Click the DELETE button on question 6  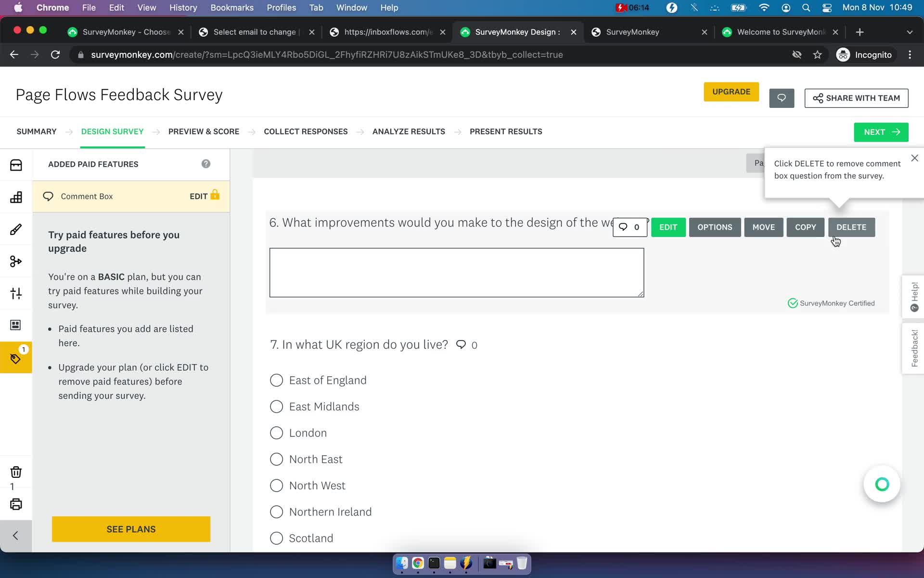pos(851,226)
